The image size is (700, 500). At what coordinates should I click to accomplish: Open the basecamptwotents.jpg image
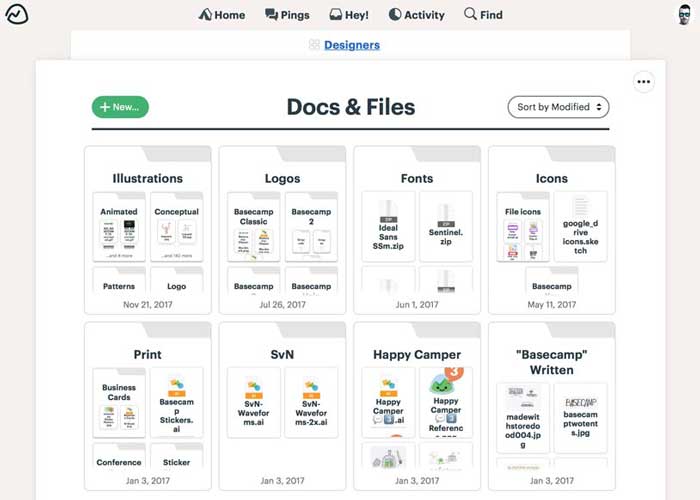pyautogui.click(x=580, y=418)
